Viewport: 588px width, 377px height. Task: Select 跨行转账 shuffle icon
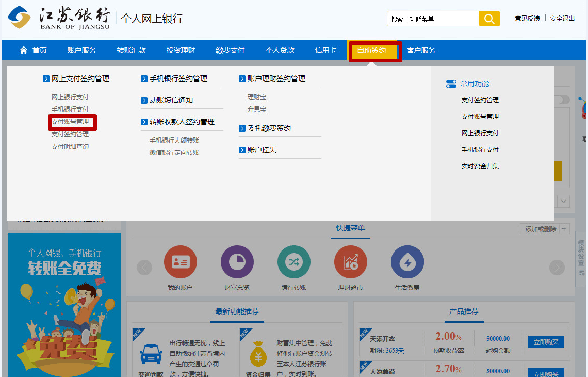(x=293, y=262)
